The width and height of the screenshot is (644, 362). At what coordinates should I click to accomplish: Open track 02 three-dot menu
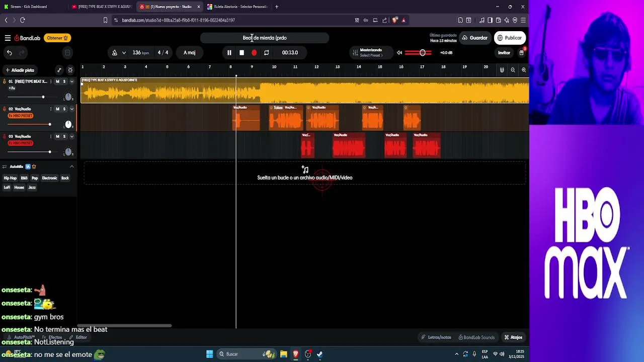[50, 109]
